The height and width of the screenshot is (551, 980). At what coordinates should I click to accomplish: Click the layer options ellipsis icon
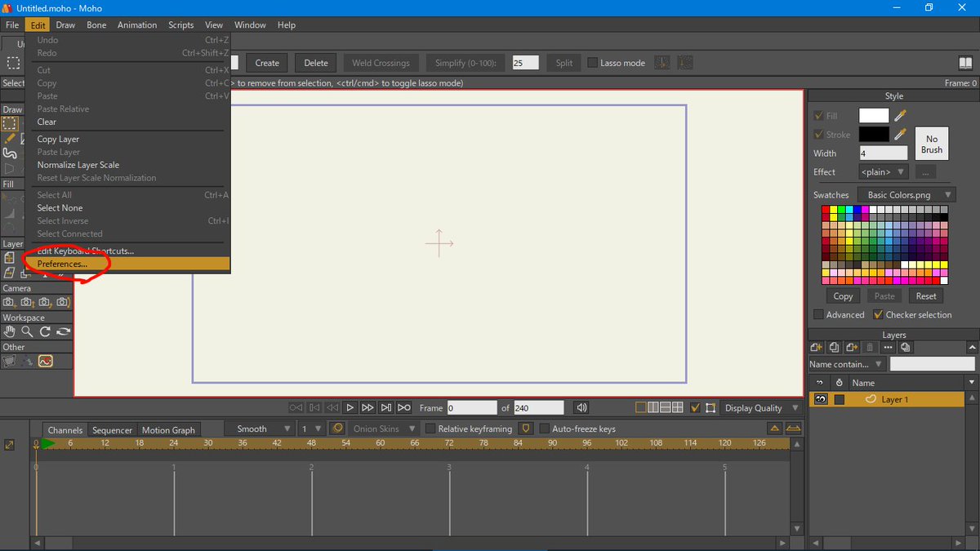888,348
